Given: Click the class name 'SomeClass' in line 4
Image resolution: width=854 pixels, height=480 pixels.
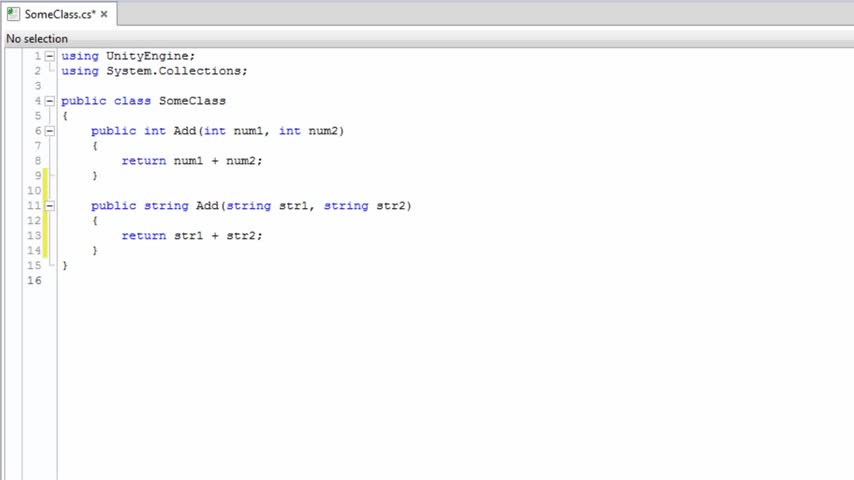Looking at the screenshot, I should (x=192, y=101).
